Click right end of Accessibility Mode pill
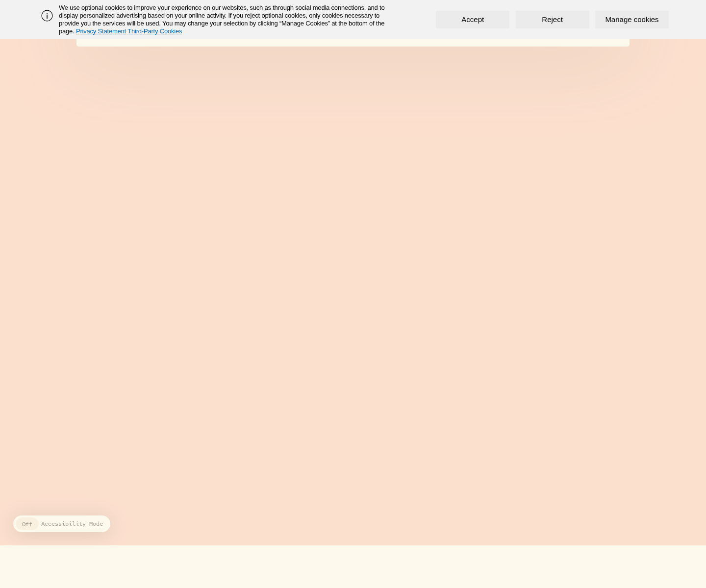This screenshot has width=706, height=588. click(106, 524)
